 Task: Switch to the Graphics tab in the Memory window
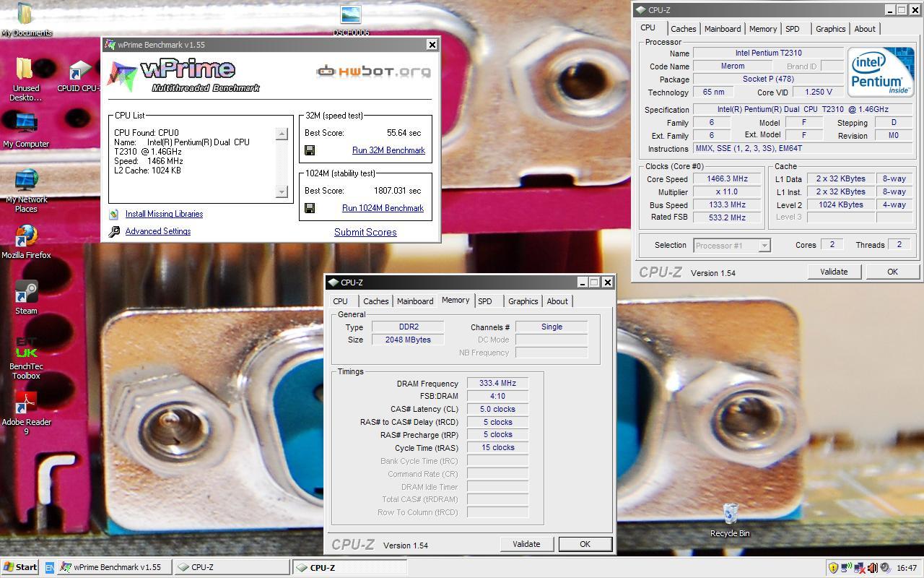(x=523, y=301)
